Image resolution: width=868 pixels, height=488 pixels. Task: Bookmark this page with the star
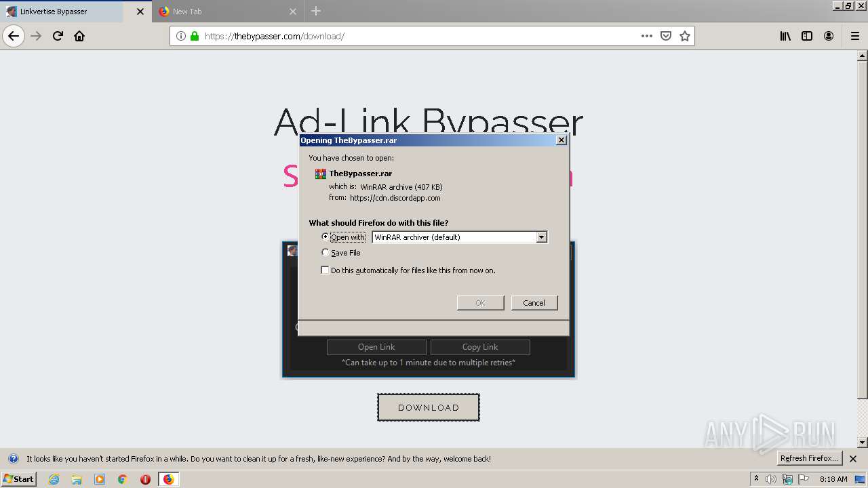coord(685,36)
